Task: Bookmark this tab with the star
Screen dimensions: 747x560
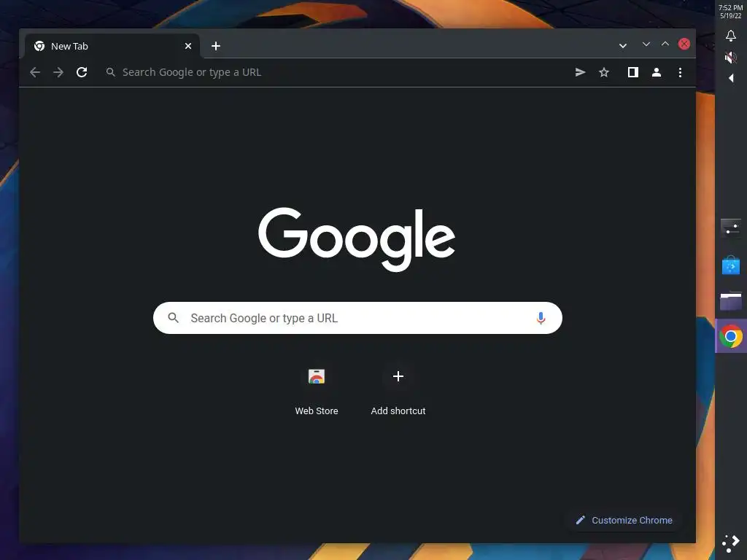Action: pos(604,72)
